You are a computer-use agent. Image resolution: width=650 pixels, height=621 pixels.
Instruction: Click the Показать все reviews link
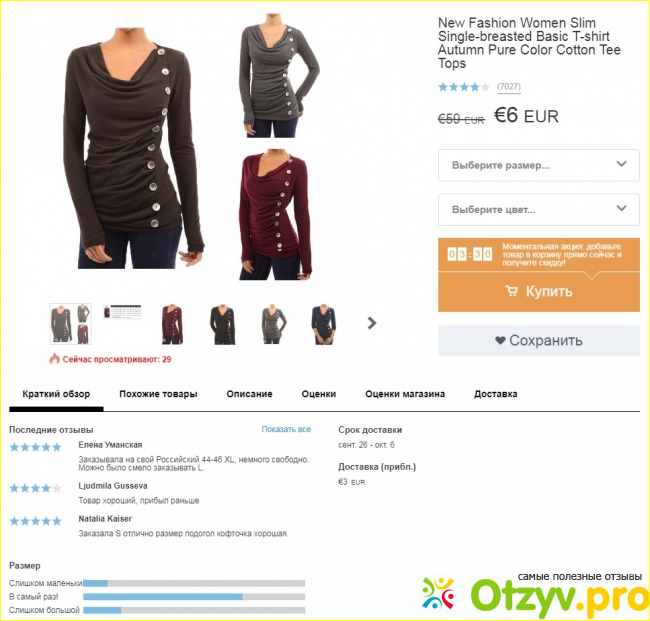pos(286,429)
